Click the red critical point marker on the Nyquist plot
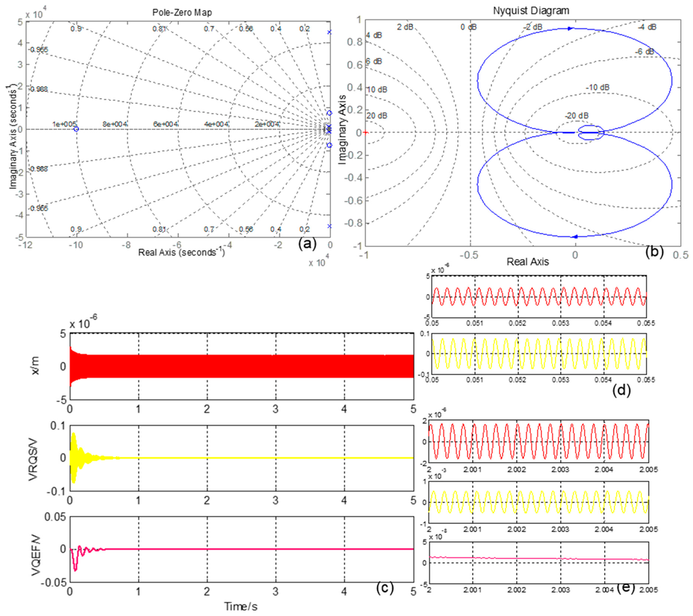 365,132
